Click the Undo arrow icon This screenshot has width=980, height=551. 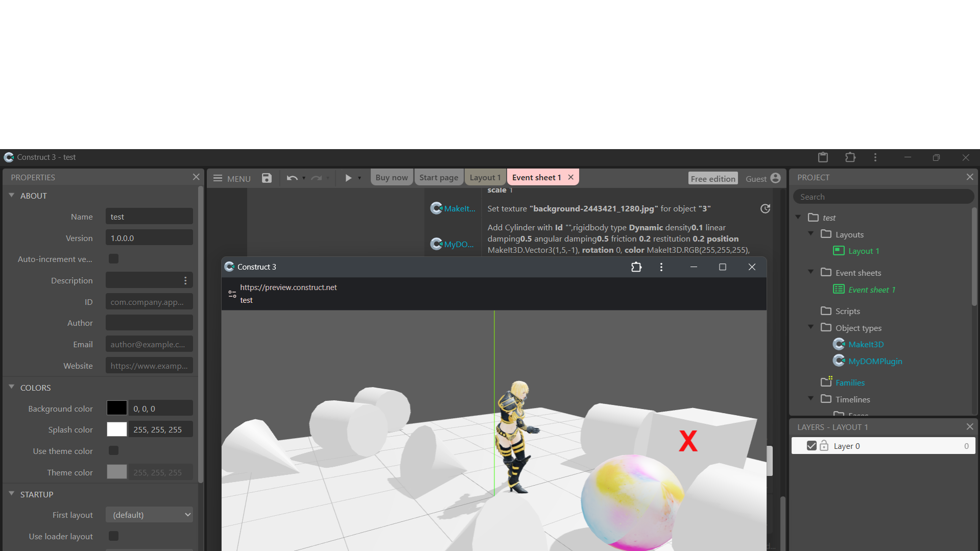(292, 178)
